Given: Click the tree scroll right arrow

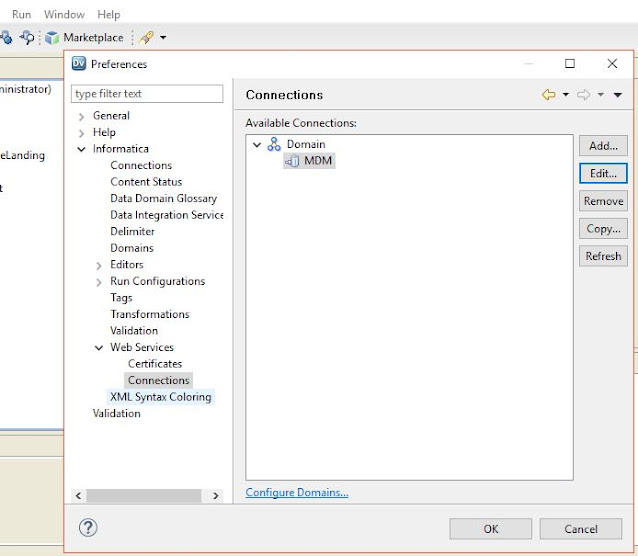Looking at the screenshot, I should click(x=216, y=496).
